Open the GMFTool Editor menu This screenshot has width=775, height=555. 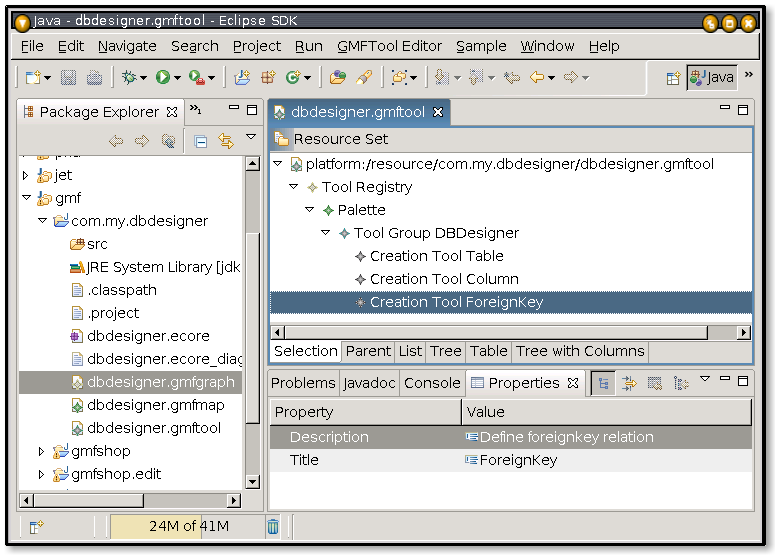point(389,46)
